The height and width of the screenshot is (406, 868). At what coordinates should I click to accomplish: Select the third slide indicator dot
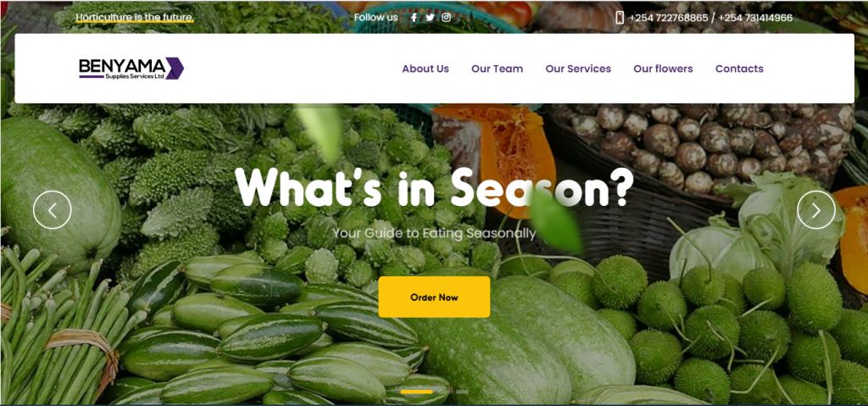(462, 392)
